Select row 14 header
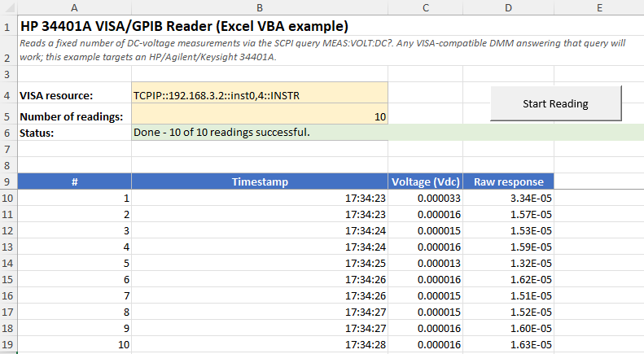This screenshot has height=354, width=644. 8,263
